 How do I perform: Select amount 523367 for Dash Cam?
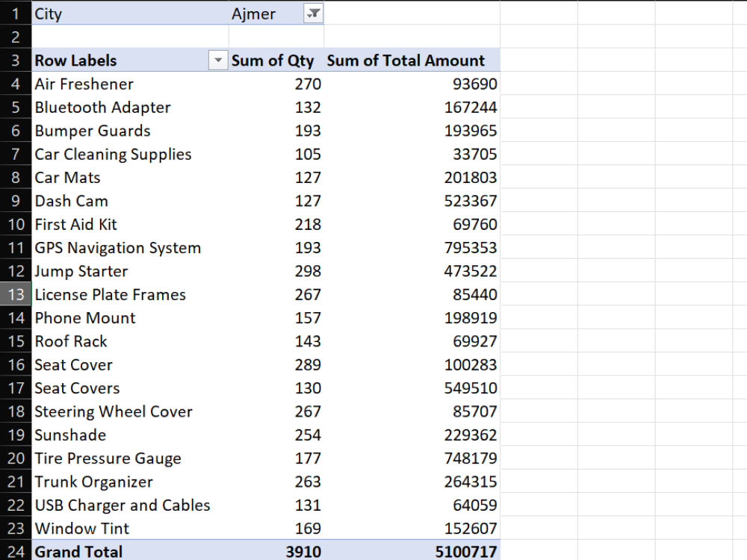coord(412,200)
